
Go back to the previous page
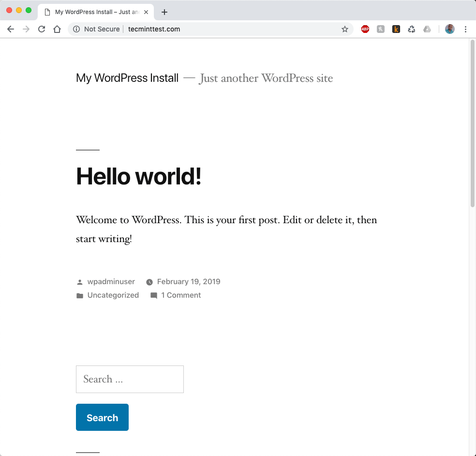click(x=11, y=29)
